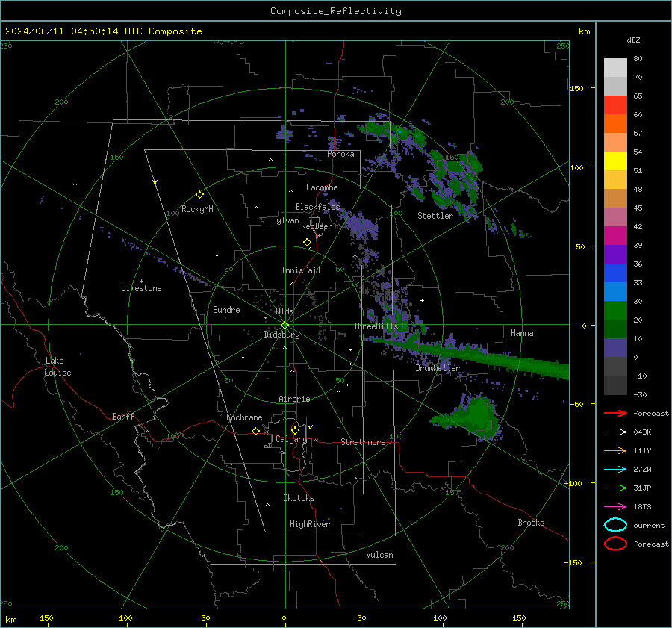Click the bright green 30 dBZ swatch
672x628 pixels.
click(615, 311)
